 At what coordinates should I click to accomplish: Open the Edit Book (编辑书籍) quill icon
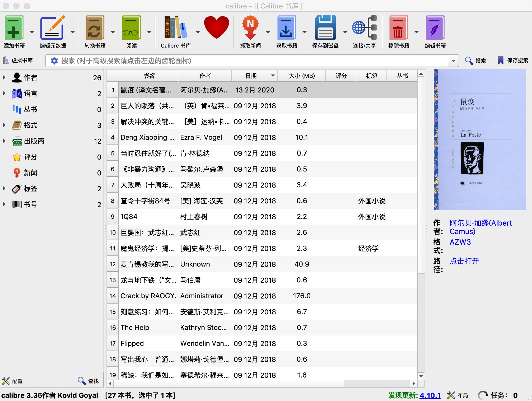click(435, 28)
